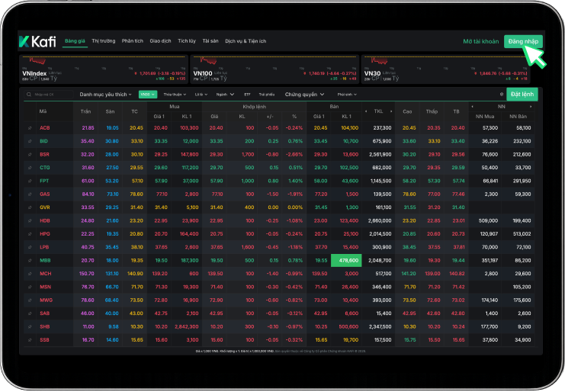Pin the GVR row
The height and width of the screenshot is (392, 565).
coord(30,207)
